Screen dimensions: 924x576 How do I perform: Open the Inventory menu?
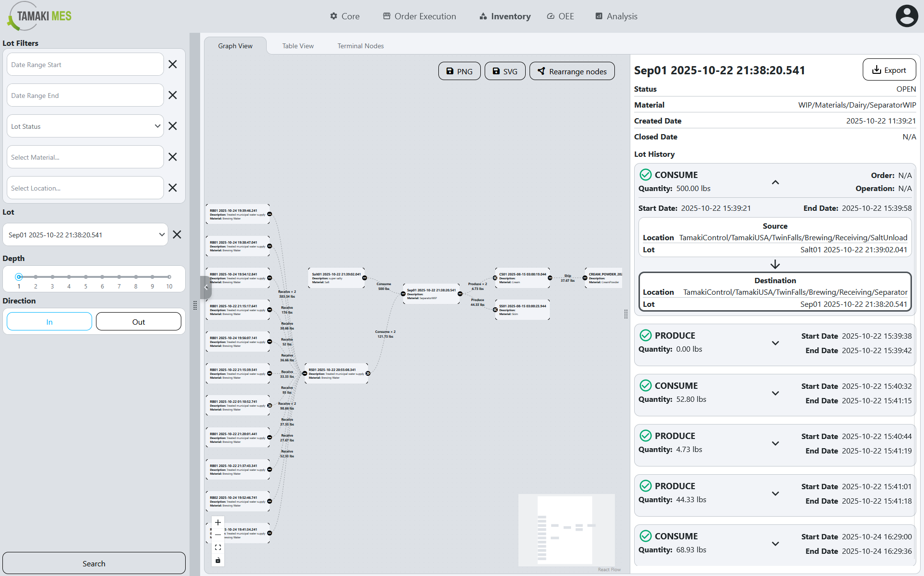click(x=505, y=16)
